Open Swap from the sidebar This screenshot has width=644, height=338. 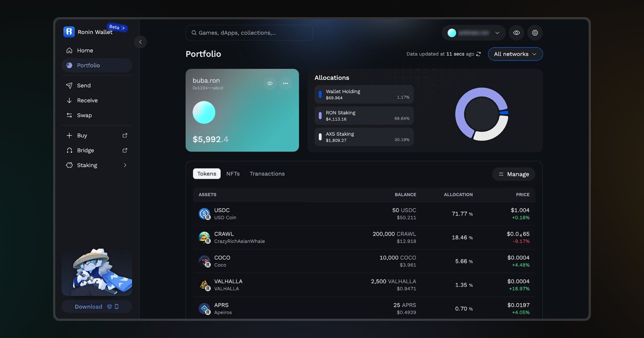pyautogui.click(x=97, y=115)
